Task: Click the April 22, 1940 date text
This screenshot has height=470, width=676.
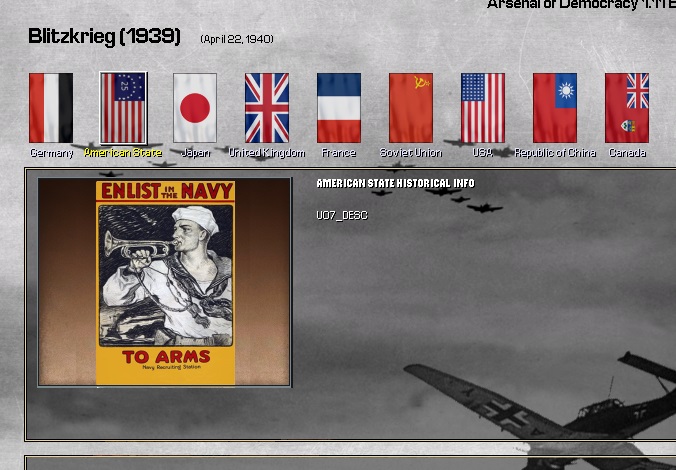Action: tap(237, 39)
